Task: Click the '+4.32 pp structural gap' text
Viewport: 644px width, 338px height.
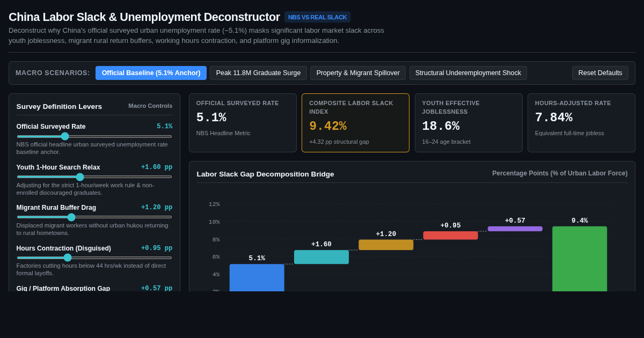Action: tap(339, 142)
